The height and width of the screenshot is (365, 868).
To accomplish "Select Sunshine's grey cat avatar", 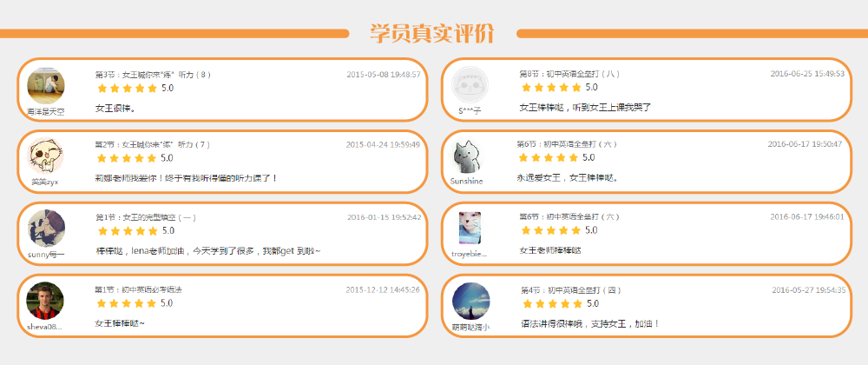I will click(468, 157).
